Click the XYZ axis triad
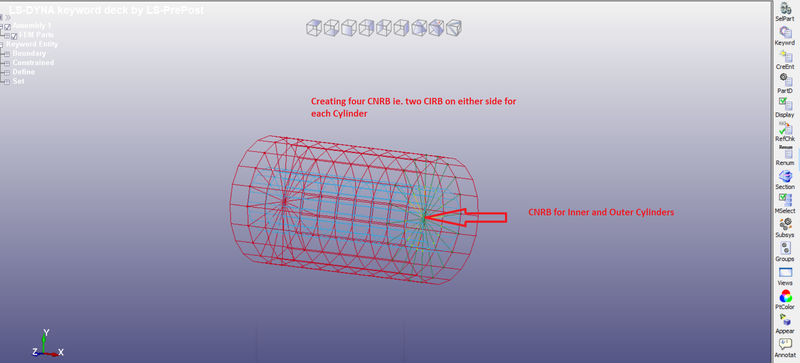 tap(47, 344)
